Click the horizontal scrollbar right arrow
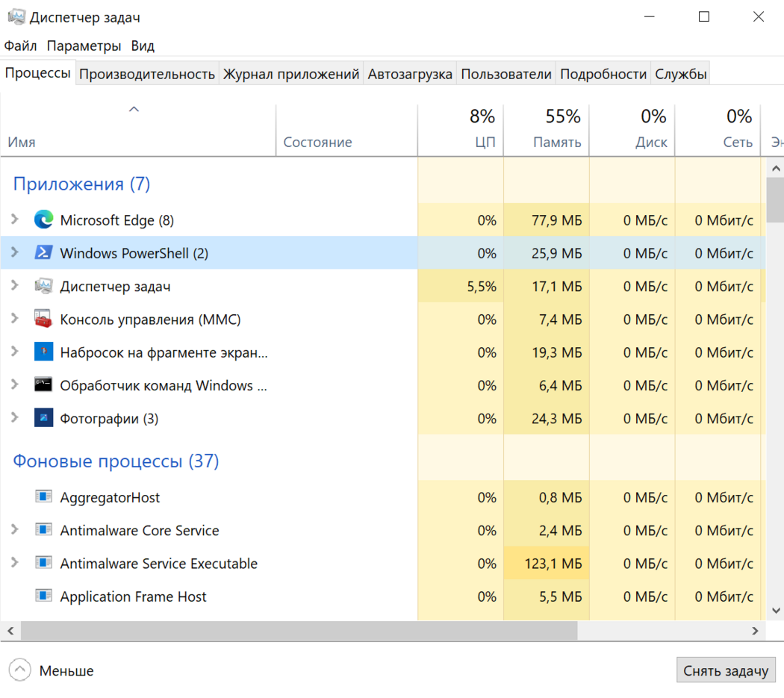 (x=756, y=631)
